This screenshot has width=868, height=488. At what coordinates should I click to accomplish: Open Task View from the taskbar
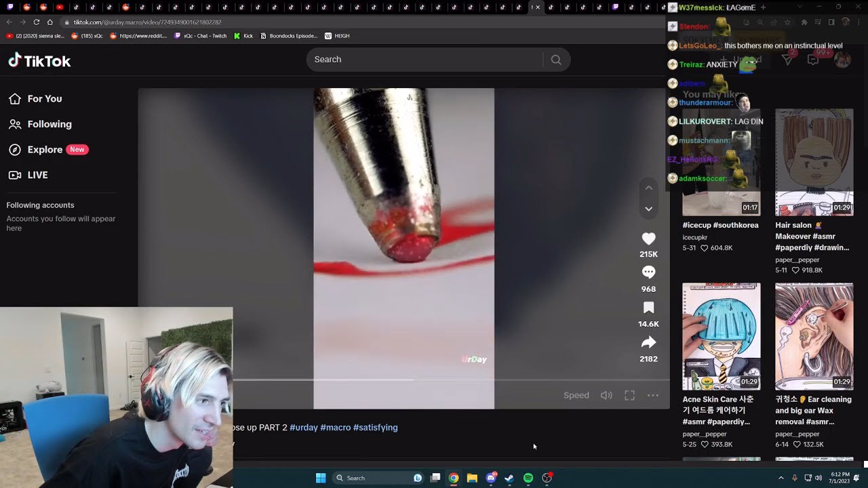pos(435,478)
